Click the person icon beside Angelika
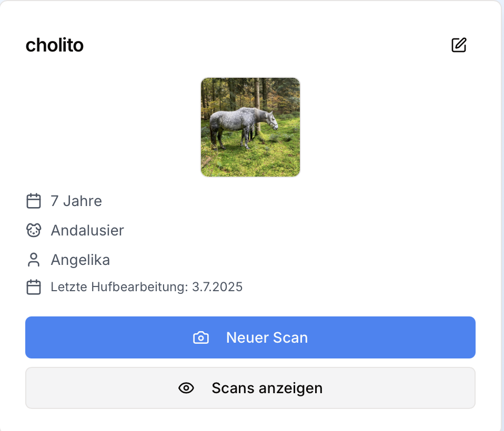 coord(34,260)
